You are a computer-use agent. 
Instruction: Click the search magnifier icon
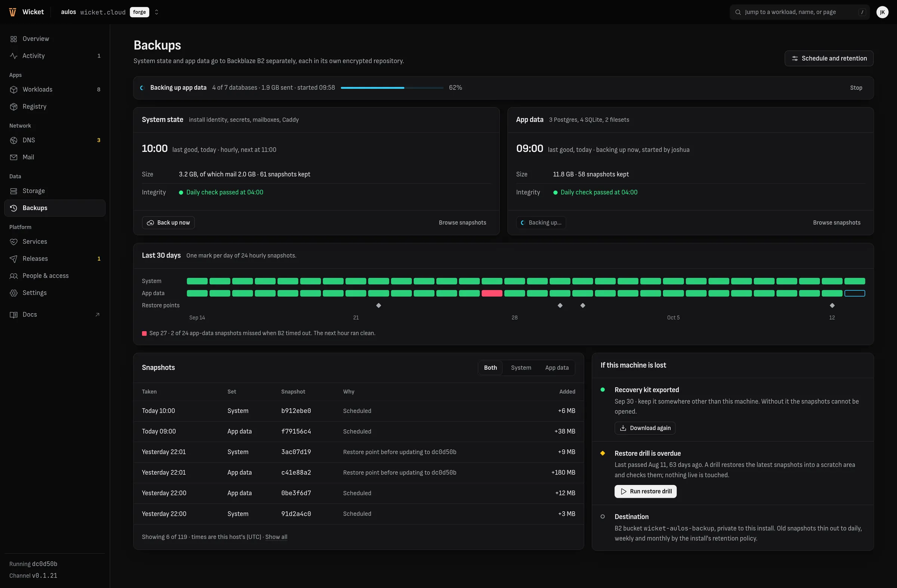click(x=738, y=12)
